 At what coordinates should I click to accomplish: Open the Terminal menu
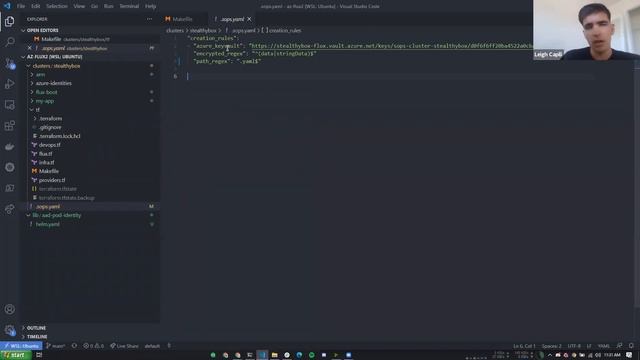click(129, 6)
